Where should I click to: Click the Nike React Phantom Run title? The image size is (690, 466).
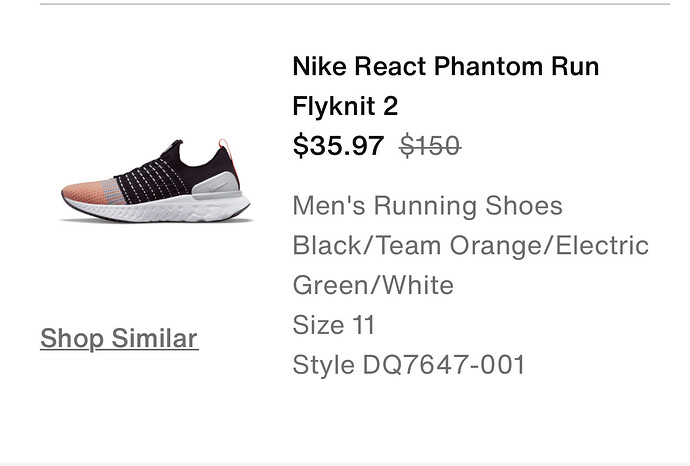[x=445, y=67]
